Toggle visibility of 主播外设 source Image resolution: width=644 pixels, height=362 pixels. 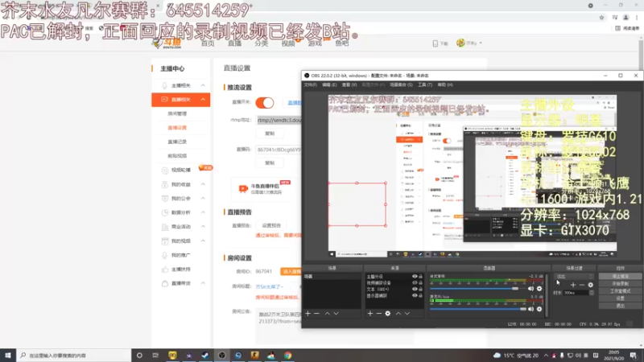pyautogui.click(x=415, y=277)
